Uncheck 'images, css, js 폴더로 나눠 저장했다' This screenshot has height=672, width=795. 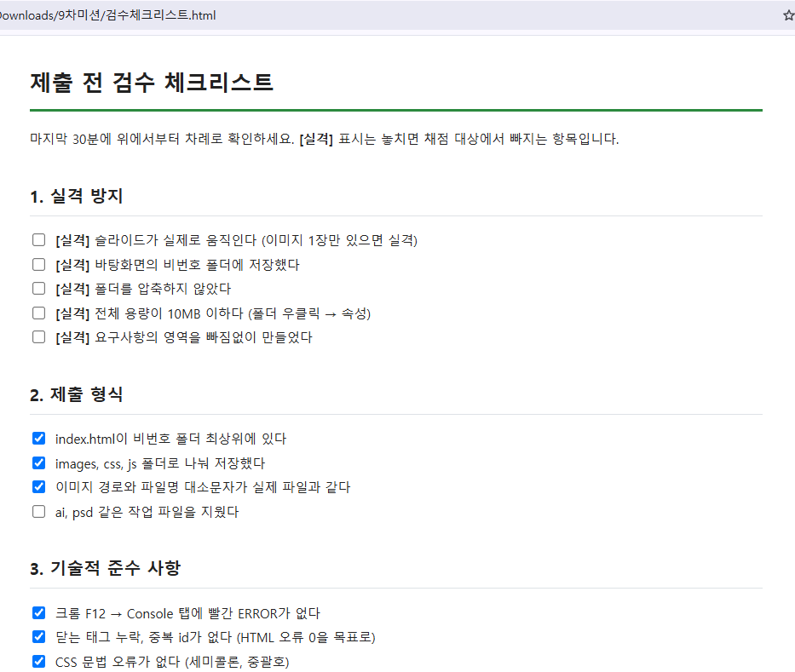[x=38, y=462]
